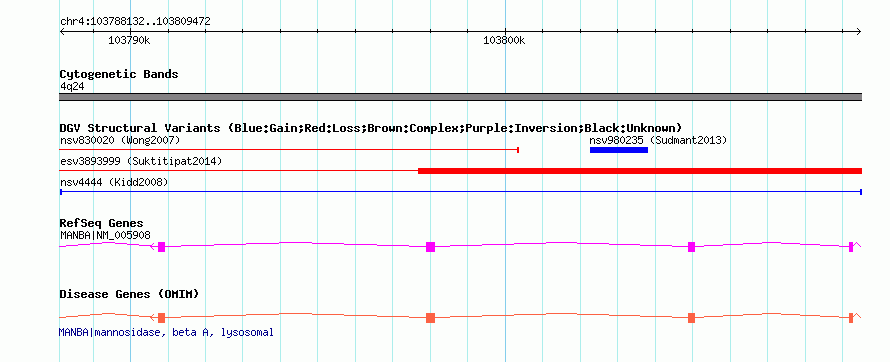
Task: Select the blue nsv980235 gain bar
Action: [x=619, y=150]
